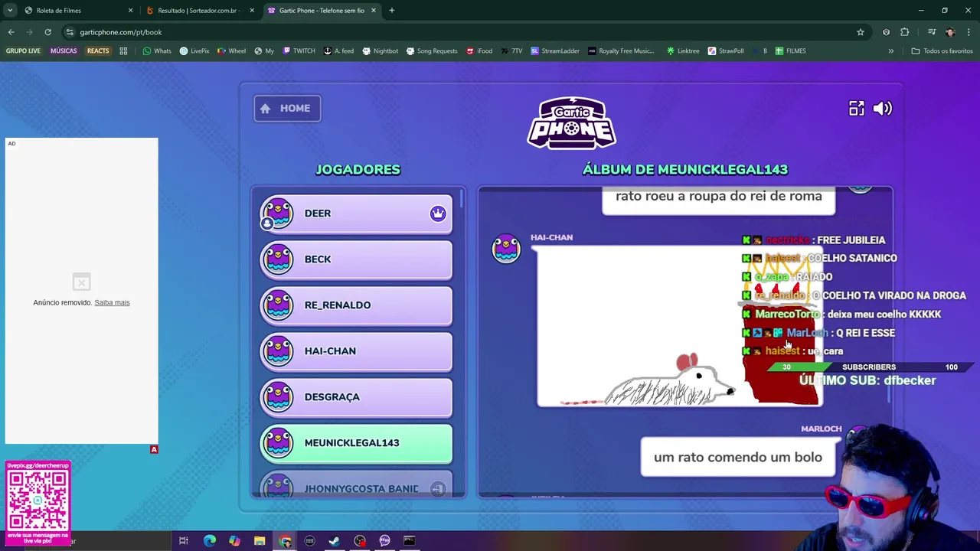Screen dimensions: 980x551
Task: Select player JHONNYGCOSTA BANIC entry
Action: pyautogui.click(x=356, y=487)
